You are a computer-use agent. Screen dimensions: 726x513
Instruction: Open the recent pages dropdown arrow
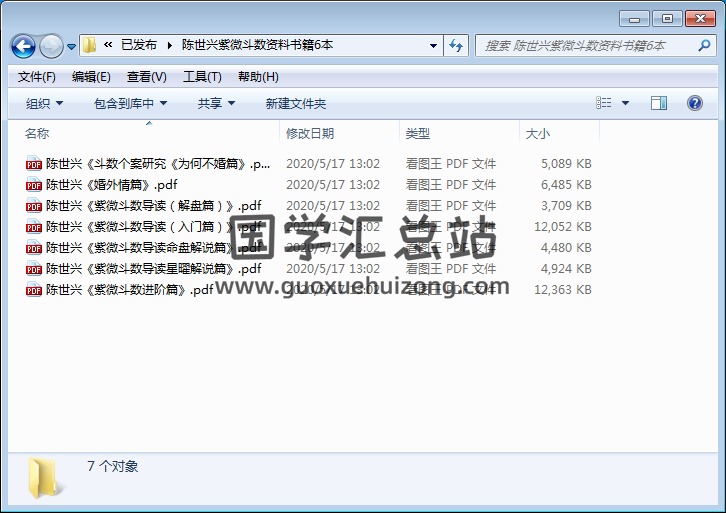[x=72, y=47]
